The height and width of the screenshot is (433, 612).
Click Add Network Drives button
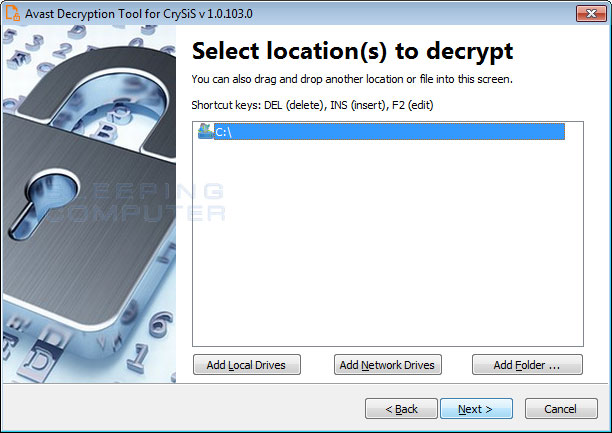pos(388,365)
